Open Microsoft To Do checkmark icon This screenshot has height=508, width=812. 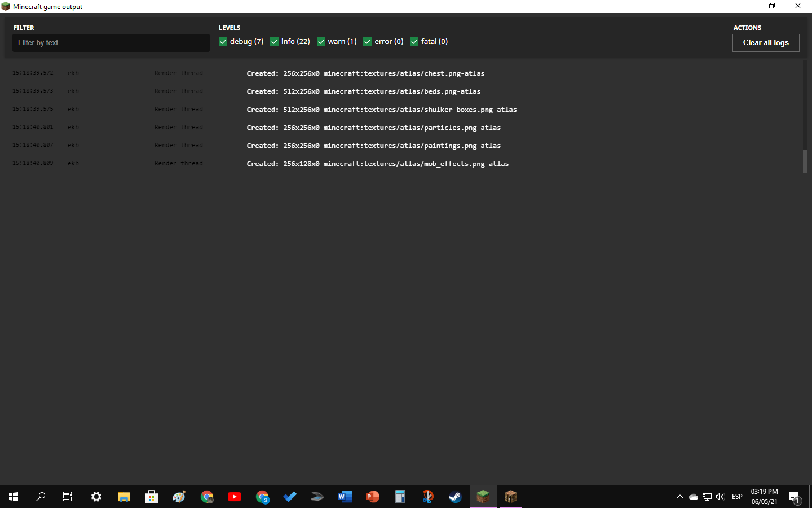coord(290,497)
